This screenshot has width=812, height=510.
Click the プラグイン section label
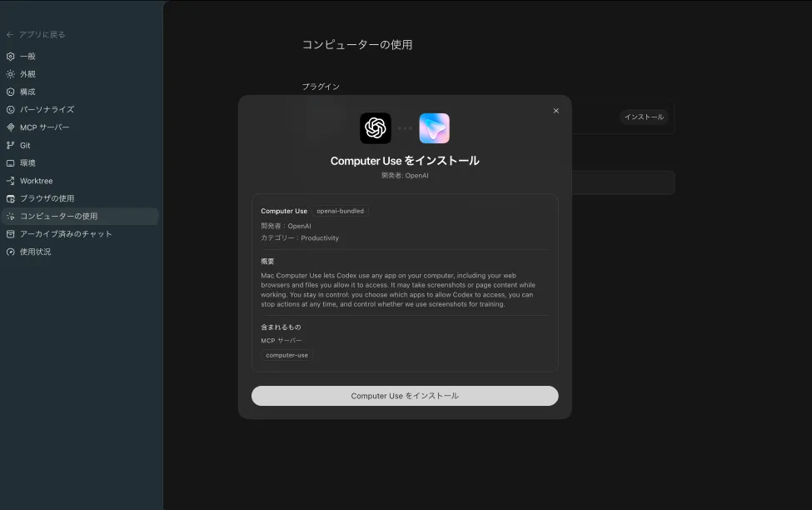pyautogui.click(x=321, y=87)
